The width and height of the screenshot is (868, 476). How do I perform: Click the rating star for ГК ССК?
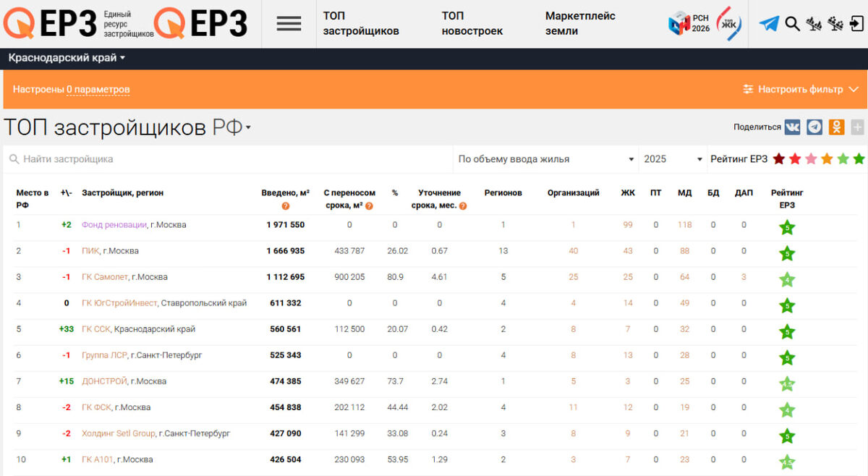pos(787,332)
